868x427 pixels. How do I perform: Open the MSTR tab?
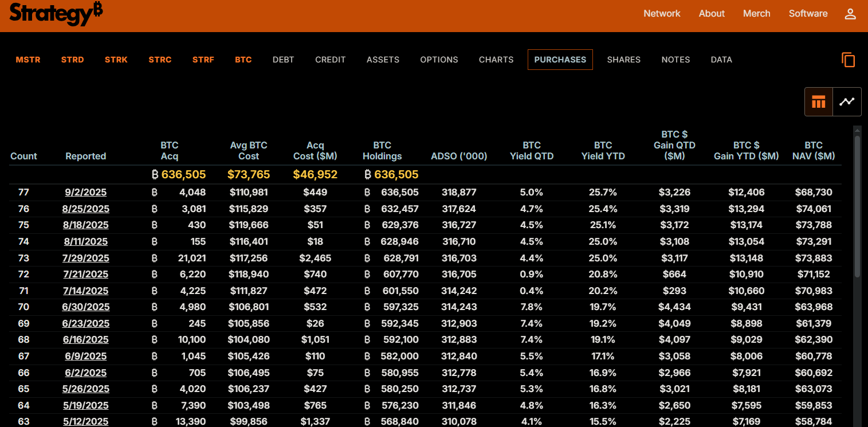[28, 60]
